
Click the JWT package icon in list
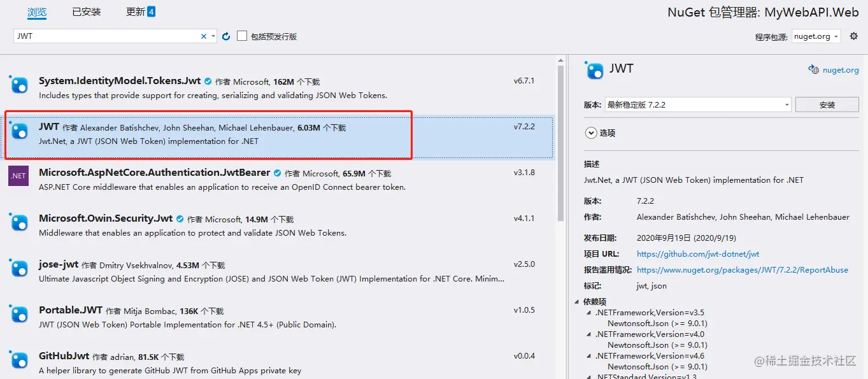18,130
